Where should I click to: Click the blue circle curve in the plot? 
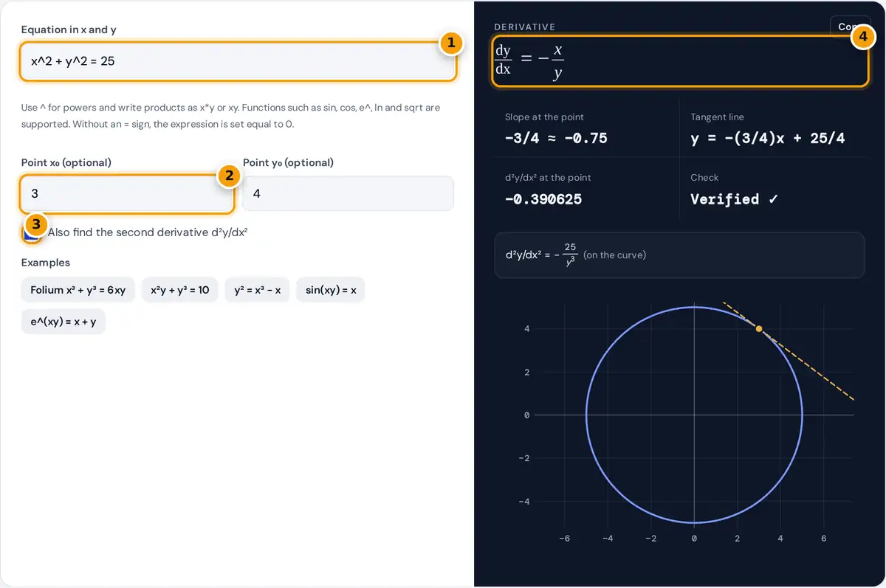pyautogui.click(x=586, y=415)
